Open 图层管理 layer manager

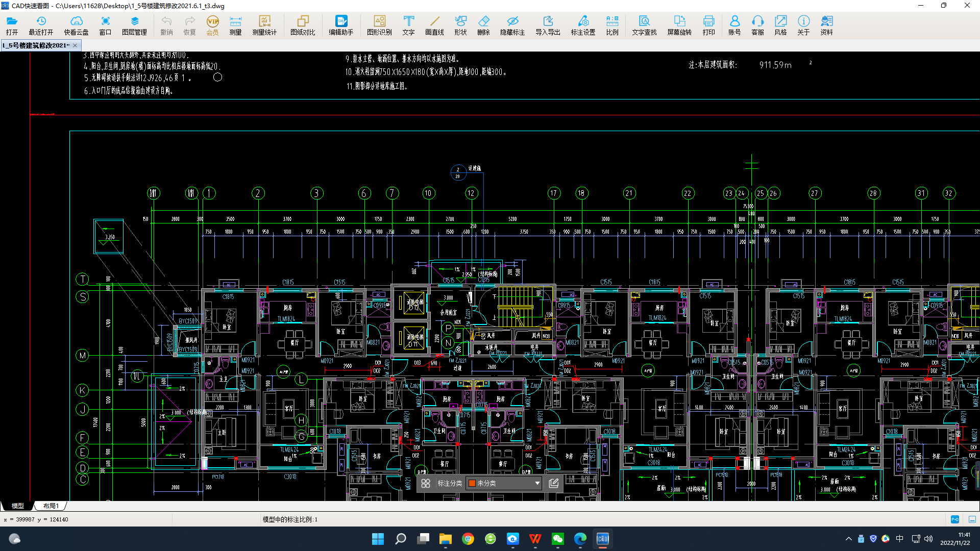tap(134, 25)
